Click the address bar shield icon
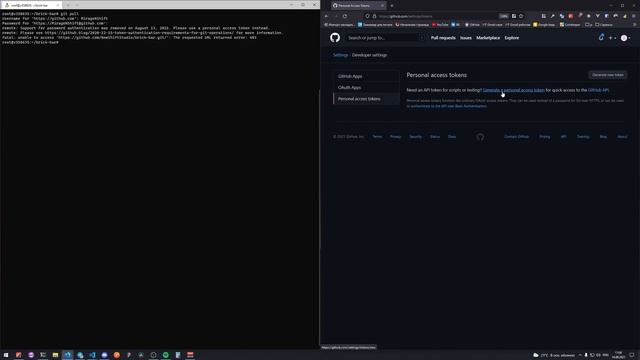 click(367, 16)
